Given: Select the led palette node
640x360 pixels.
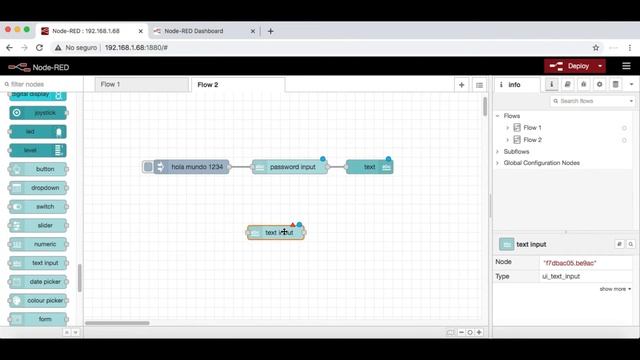Looking at the screenshot, I should point(38,131).
